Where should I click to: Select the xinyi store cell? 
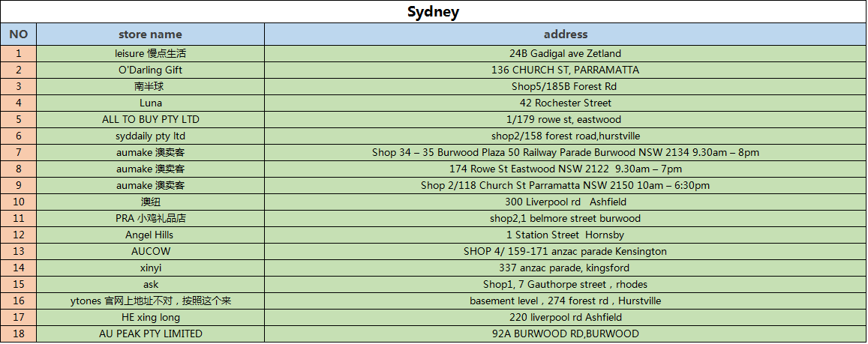[150, 268]
